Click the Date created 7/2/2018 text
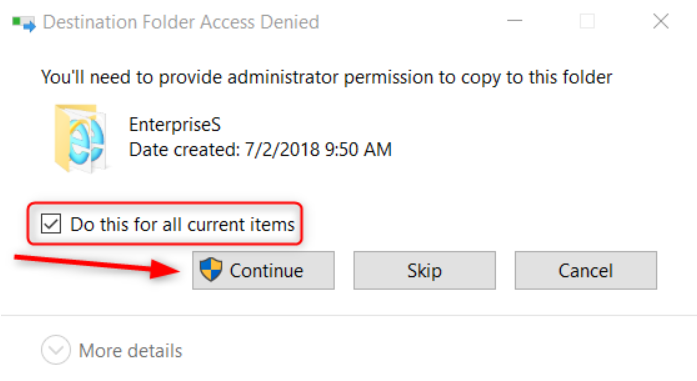 pyautogui.click(x=260, y=150)
